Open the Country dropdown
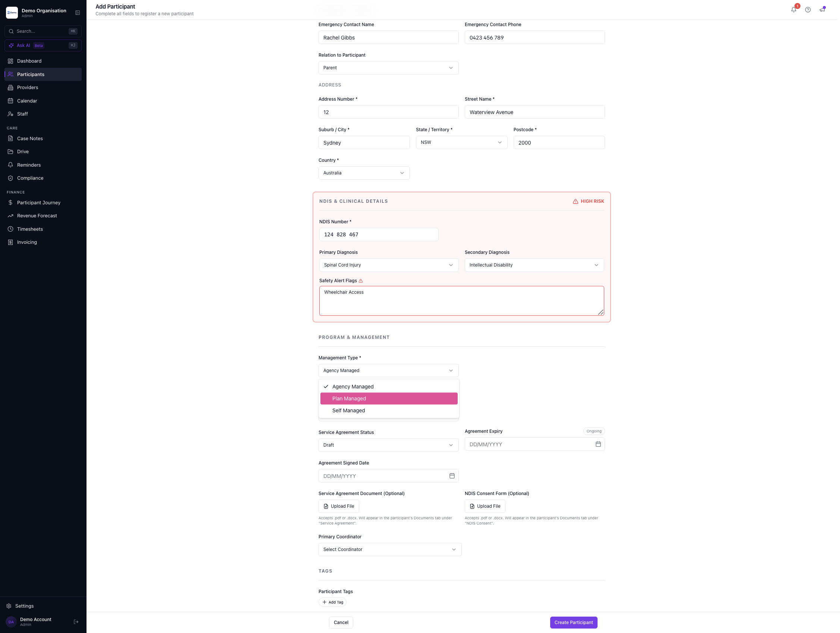The width and height of the screenshot is (840, 633). 364,173
